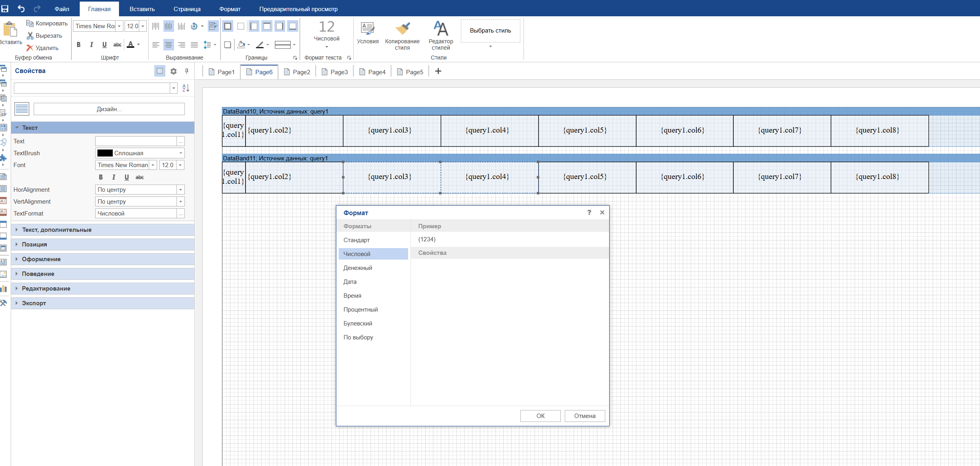980x466 pixels.
Task: Click the line spacing icon in the ribbon
Action: point(207,44)
